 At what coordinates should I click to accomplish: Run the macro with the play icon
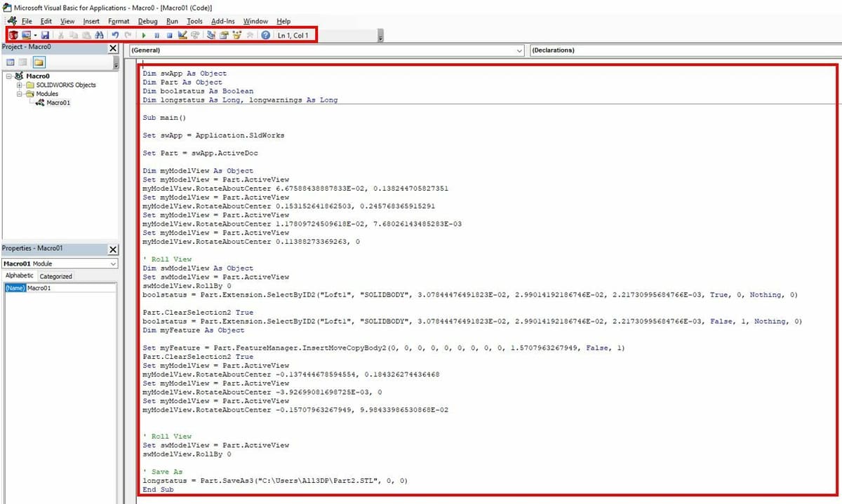[x=145, y=35]
